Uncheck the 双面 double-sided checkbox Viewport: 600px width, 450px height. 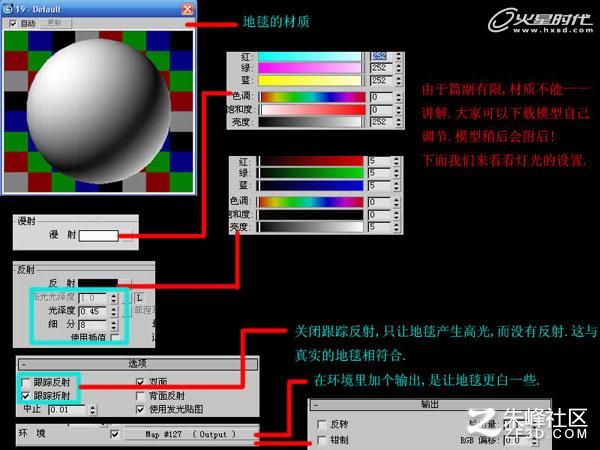140,382
